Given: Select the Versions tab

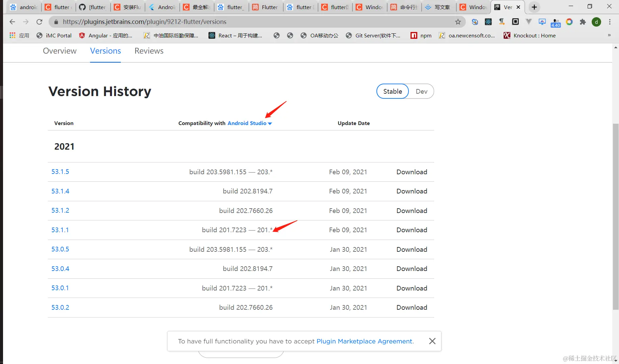Looking at the screenshot, I should click(x=105, y=51).
